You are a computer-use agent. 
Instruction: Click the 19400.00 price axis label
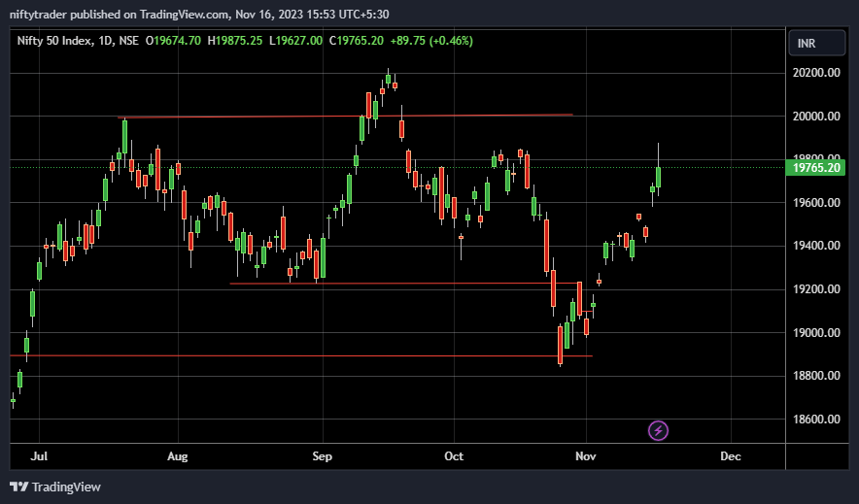point(816,245)
